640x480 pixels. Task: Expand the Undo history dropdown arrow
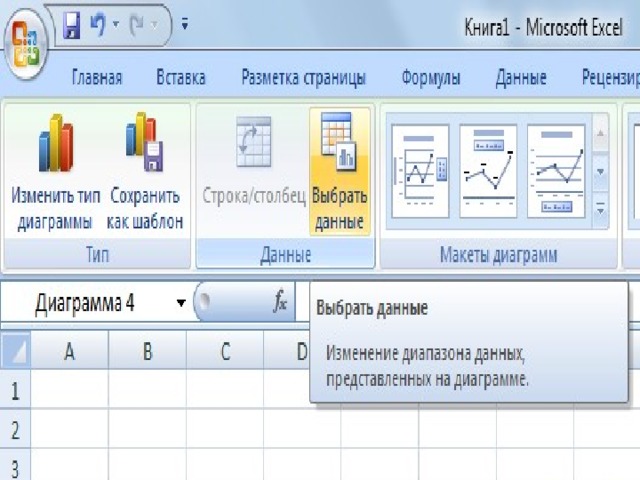[116, 24]
